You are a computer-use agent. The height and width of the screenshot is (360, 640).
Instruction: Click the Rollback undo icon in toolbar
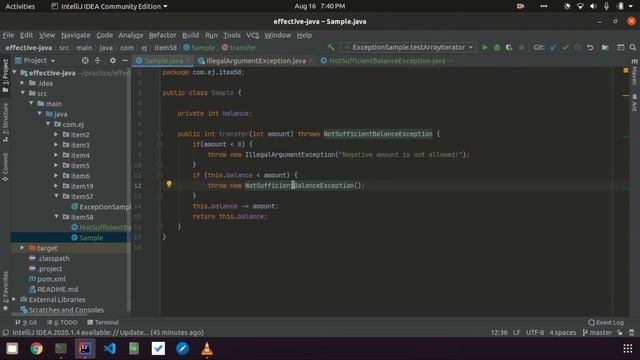click(590, 47)
